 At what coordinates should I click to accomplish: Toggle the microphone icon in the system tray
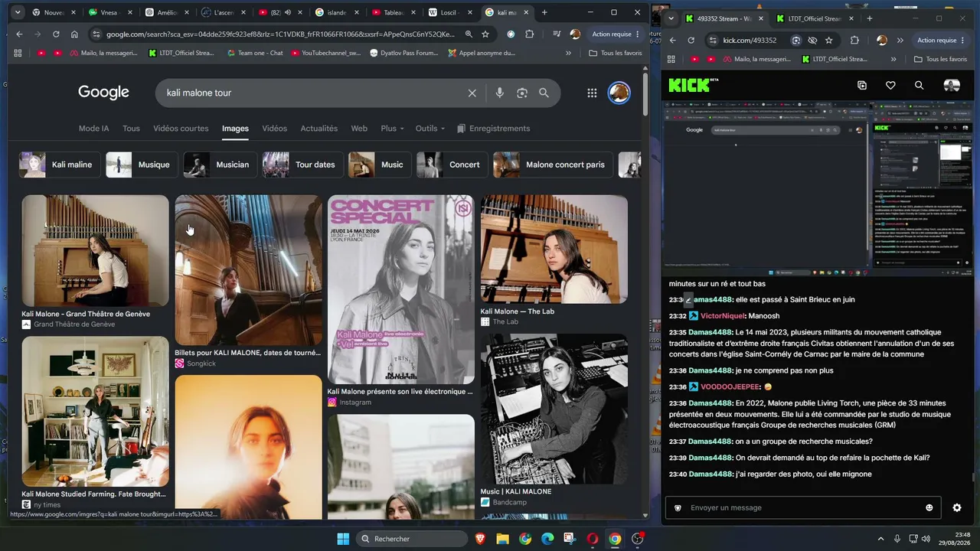(897, 539)
